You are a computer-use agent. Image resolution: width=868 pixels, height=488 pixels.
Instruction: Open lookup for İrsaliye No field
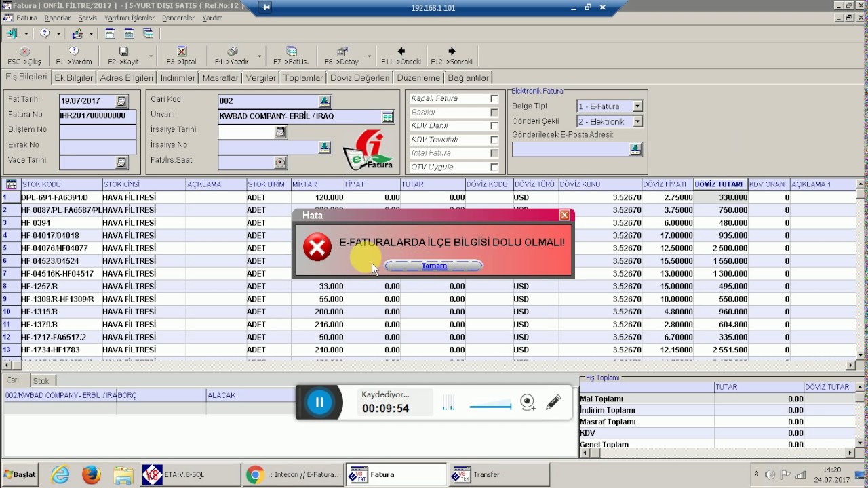click(x=325, y=147)
